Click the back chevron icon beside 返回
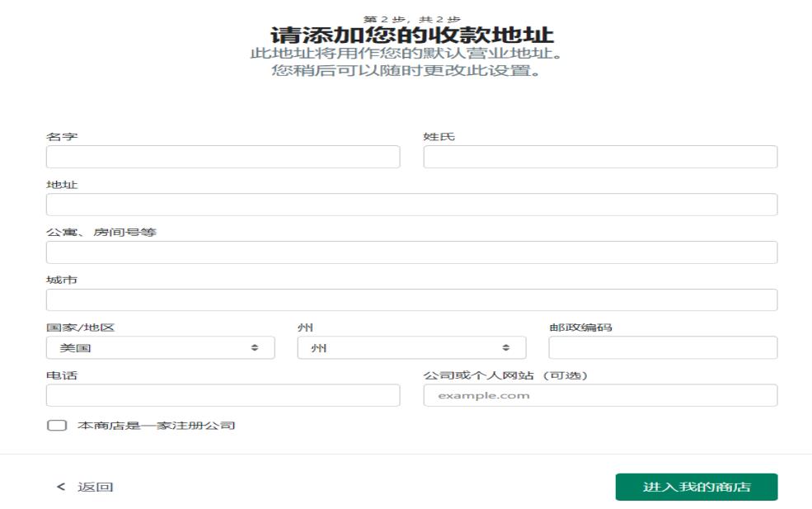The width and height of the screenshot is (812, 509). point(61,487)
